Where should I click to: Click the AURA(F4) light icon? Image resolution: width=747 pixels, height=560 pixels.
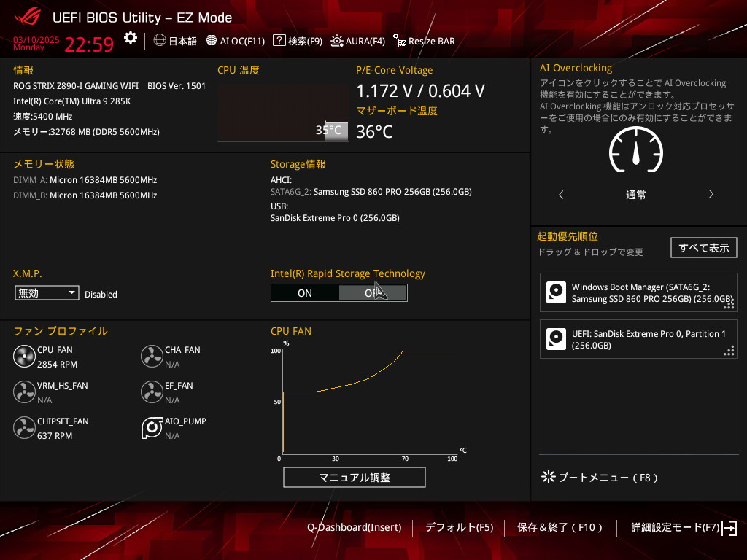(x=337, y=41)
